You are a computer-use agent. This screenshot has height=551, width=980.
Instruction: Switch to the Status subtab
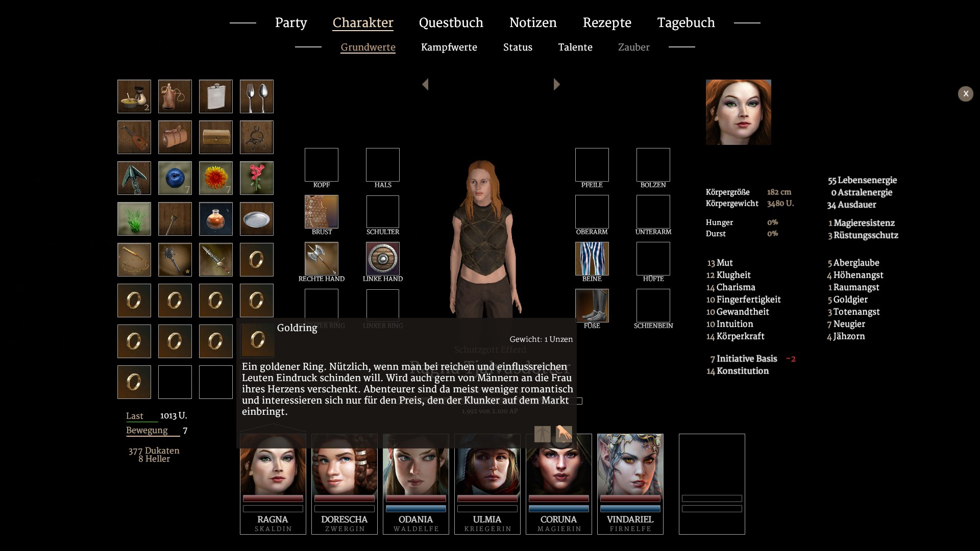[518, 47]
